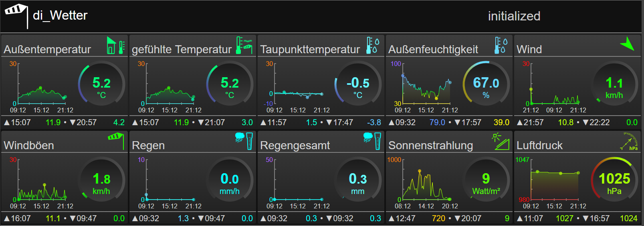
Task: Click the green wind direction arrow icon
Action: click(x=627, y=44)
